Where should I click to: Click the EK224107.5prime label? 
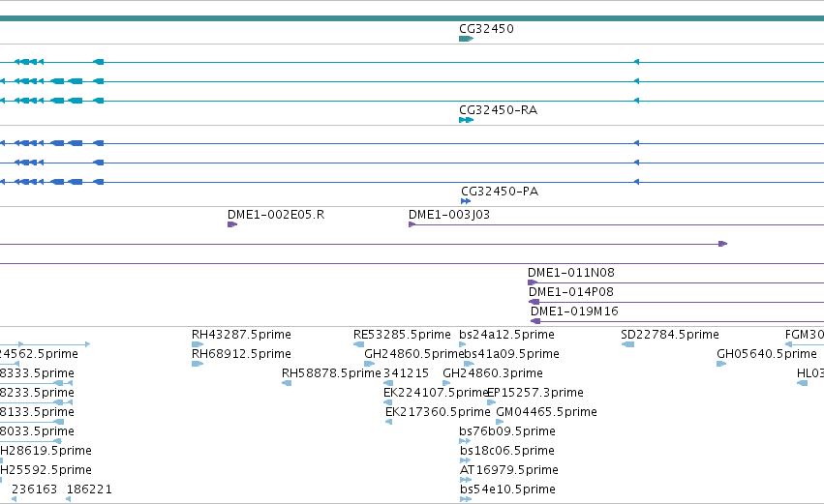point(436,393)
